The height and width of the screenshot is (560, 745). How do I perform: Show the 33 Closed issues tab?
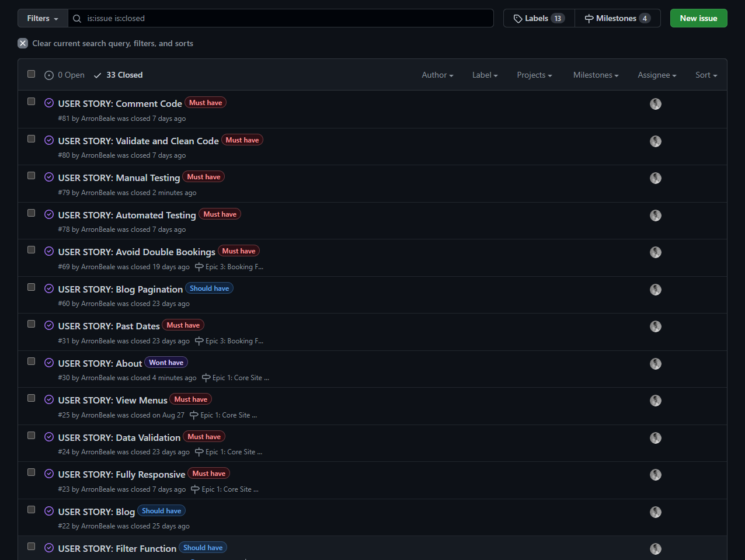118,75
